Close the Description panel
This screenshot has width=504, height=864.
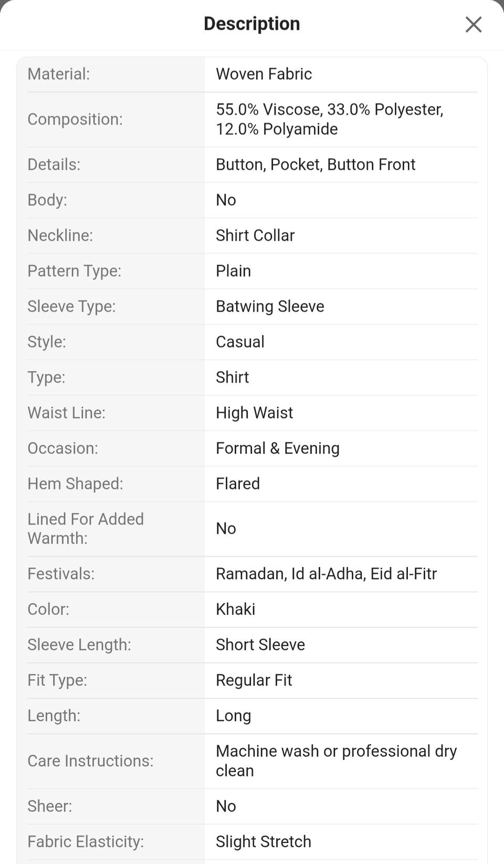click(473, 24)
